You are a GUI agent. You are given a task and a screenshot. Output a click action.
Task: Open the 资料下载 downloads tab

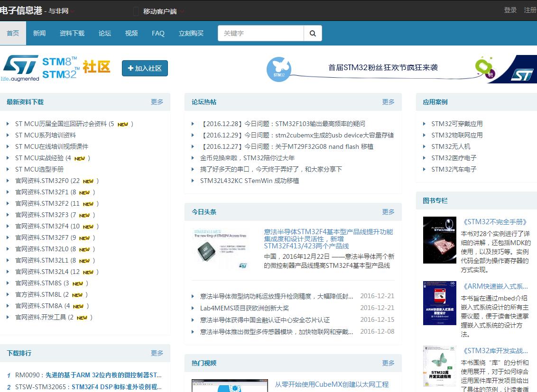pos(72,33)
